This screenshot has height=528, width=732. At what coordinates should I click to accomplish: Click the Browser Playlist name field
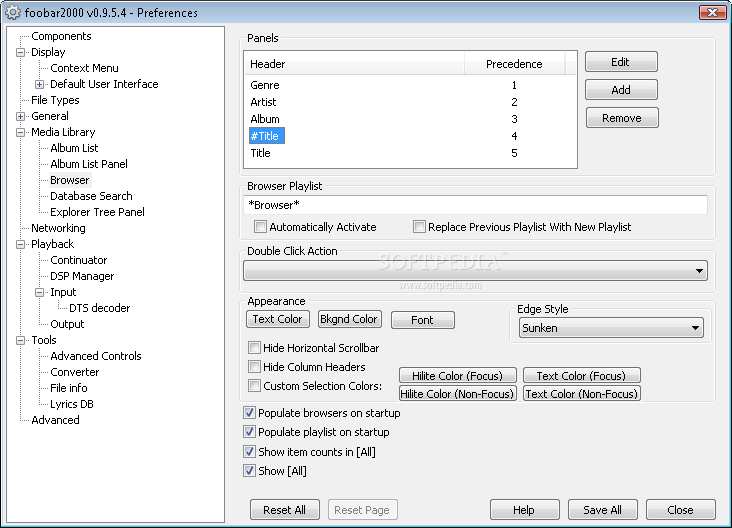click(x=475, y=205)
